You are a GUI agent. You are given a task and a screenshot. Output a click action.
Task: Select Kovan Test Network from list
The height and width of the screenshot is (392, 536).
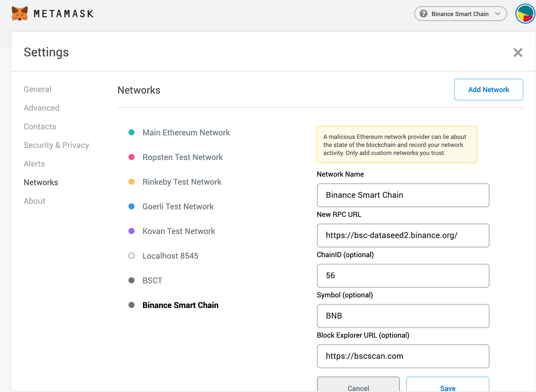[x=179, y=231]
